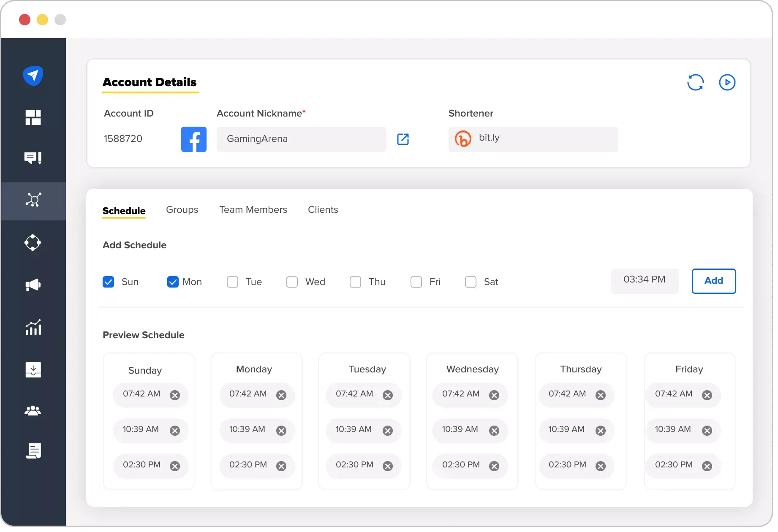
Task: Open the bit.ly Shortener dropdown
Action: coord(533,139)
